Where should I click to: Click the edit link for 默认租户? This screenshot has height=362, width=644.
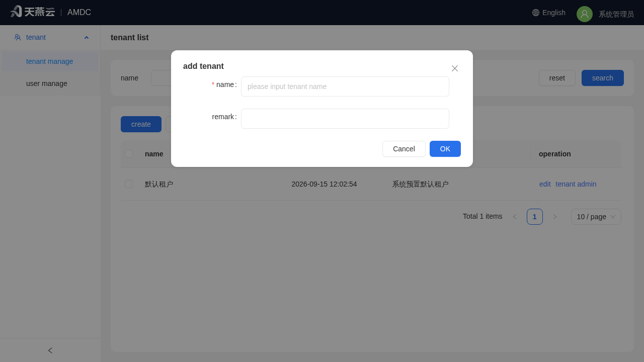tap(545, 184)
